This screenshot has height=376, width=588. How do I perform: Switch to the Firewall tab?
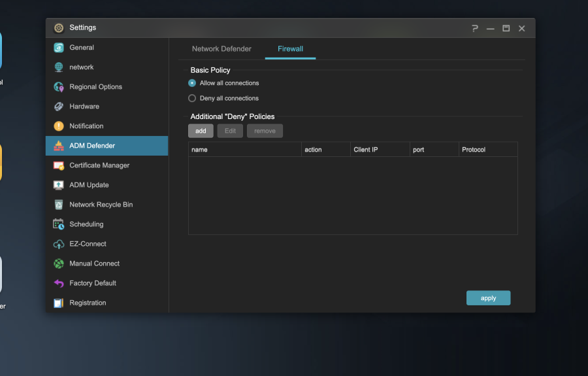(x=290, y=49)
